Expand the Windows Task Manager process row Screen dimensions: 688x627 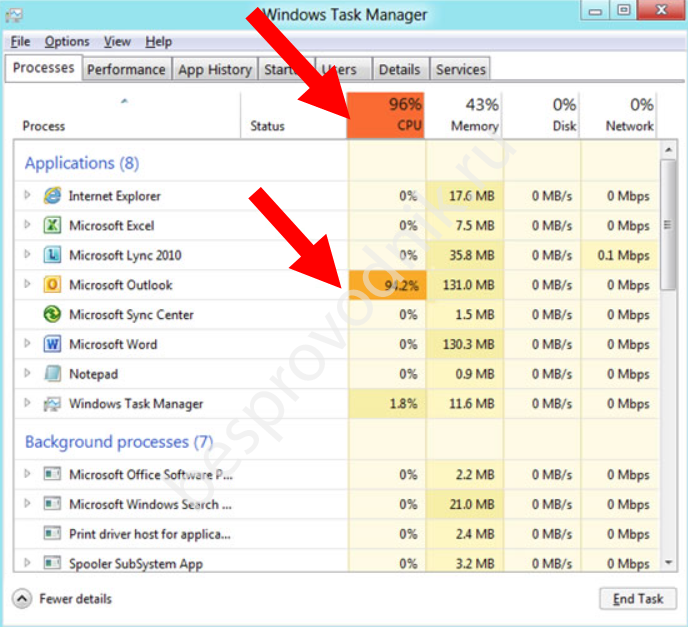[27, 403]
